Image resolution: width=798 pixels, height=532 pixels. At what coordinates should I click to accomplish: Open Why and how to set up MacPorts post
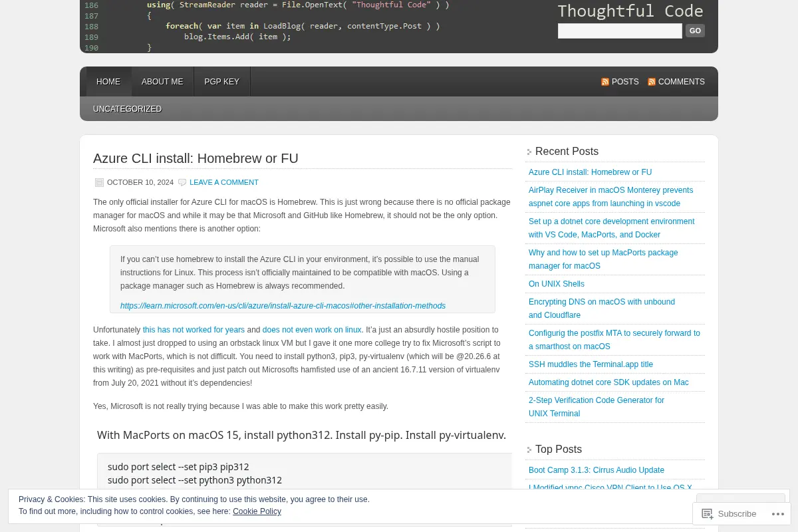(x=603, y=259)
